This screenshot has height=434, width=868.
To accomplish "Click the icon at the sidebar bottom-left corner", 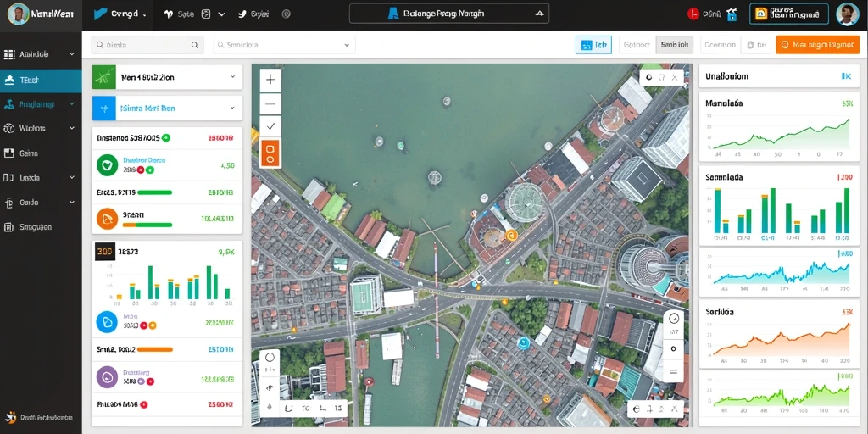I will click(10, 417).
